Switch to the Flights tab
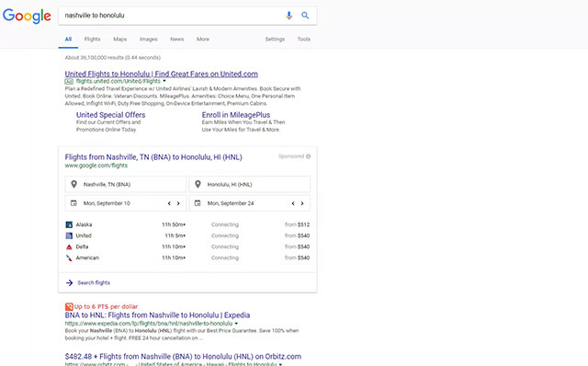588x366 pixels. point(92,39)
